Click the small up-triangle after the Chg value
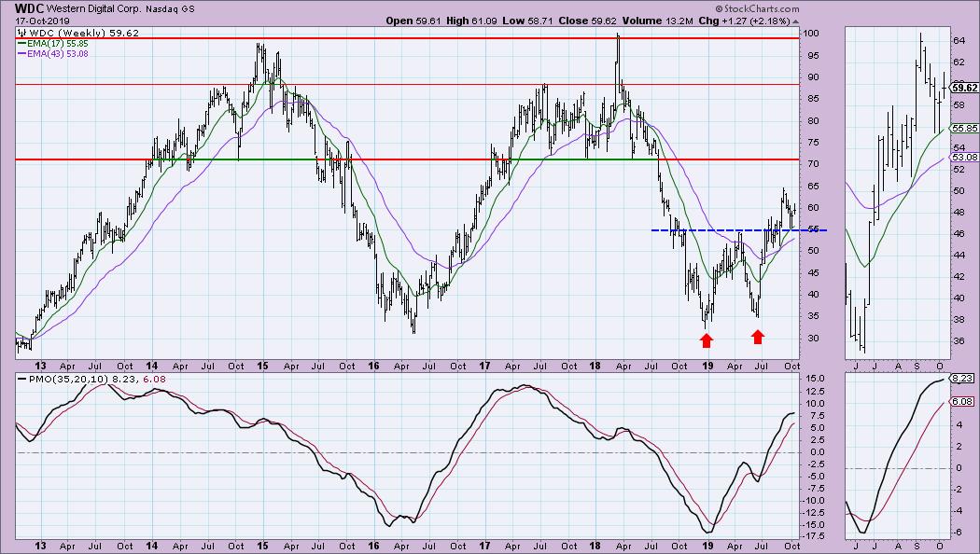The image size is (980, 554). coord(795,21)
